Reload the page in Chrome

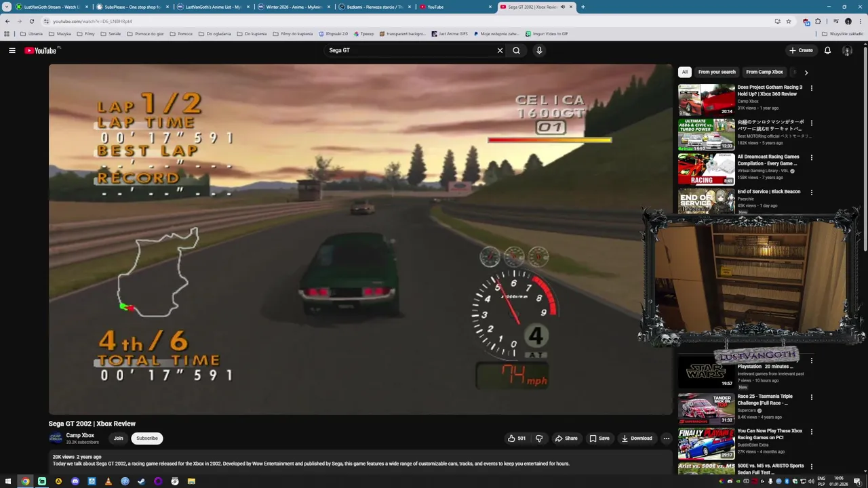31,21
